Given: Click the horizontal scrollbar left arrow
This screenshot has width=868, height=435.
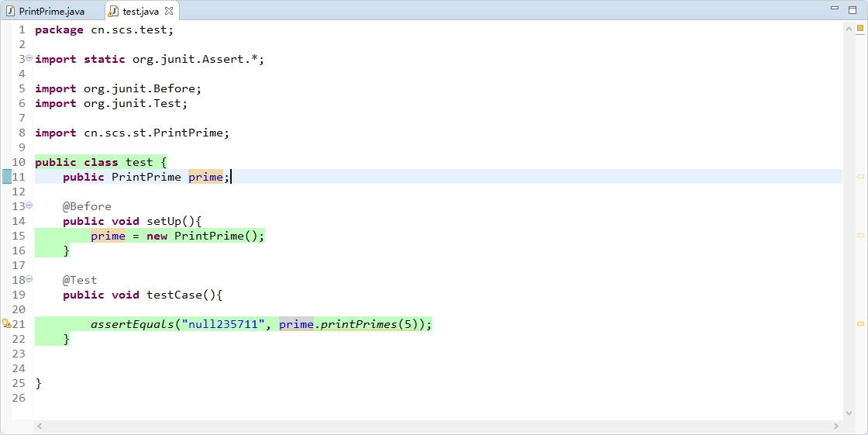Looking at the screenshot, I should (40, 426).
